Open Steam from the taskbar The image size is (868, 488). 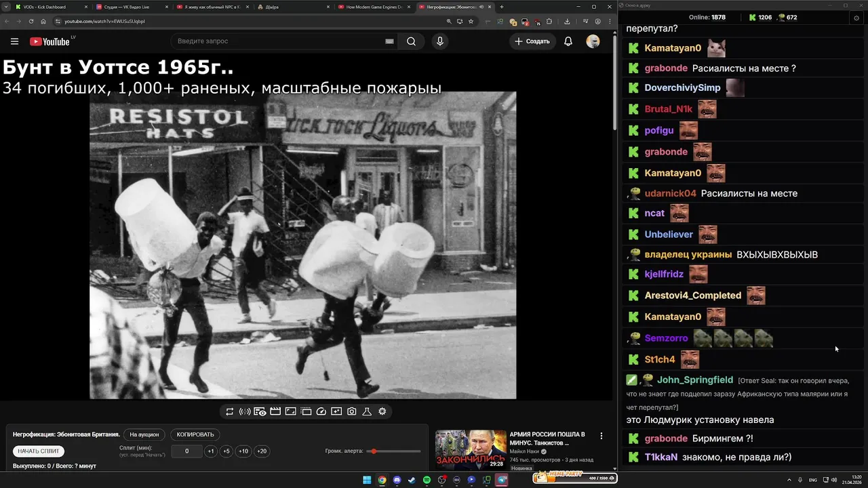[412, 480]
